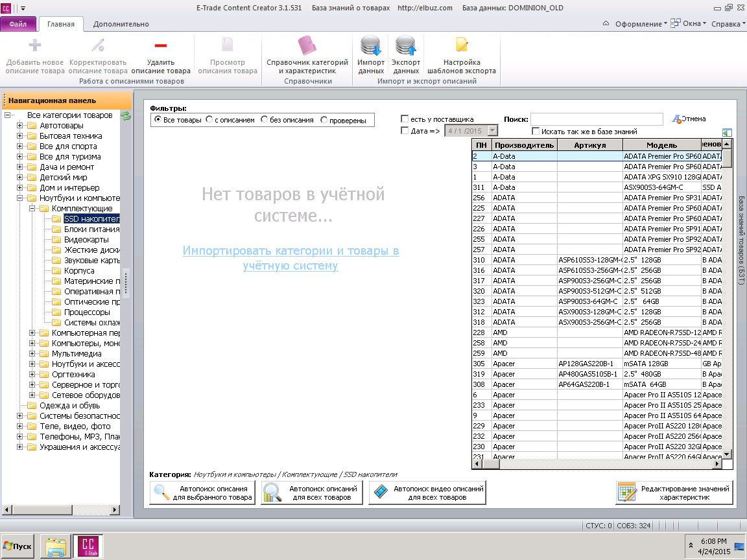Collapse the Ноутбуки и компьютеры tree node
Screen dimensions: 747x560
coord(19,198)
